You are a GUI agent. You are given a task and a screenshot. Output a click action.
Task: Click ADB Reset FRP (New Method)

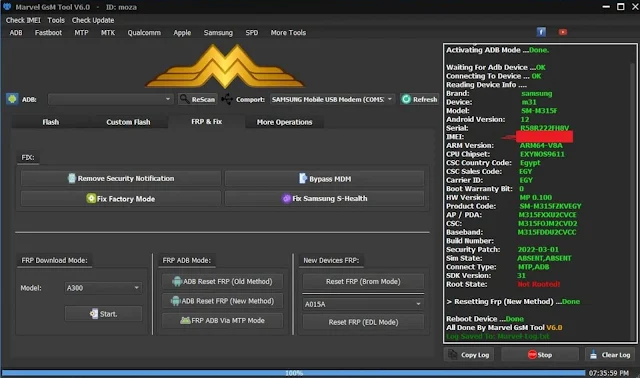222,301
